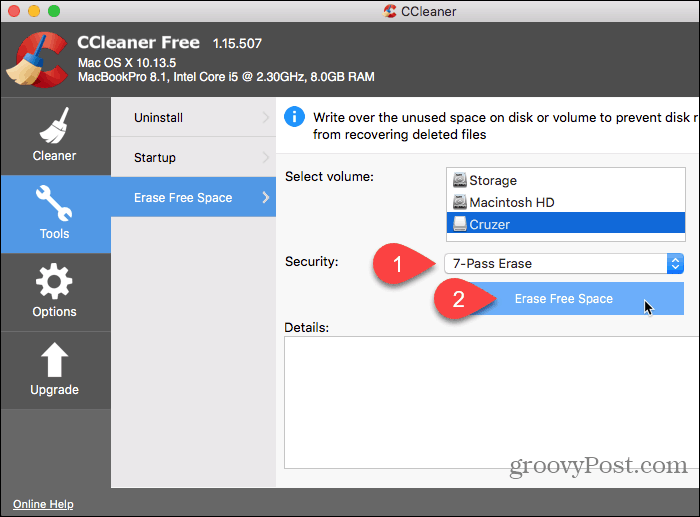The width and height of the screenshot is (700, 517).
Task: Click the MacBookPro 8.1 hardware info text
Action: (226, 77)
